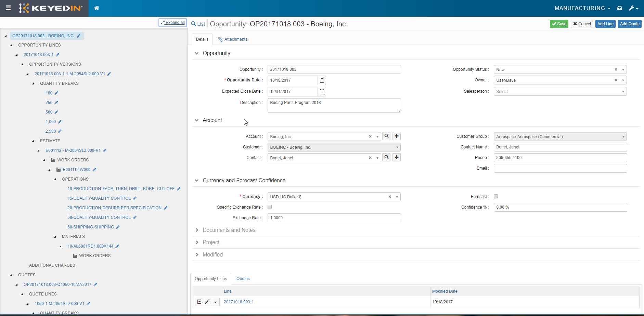
Task: Edit quantity break 100 pencil icon
Action: [56, 93]
